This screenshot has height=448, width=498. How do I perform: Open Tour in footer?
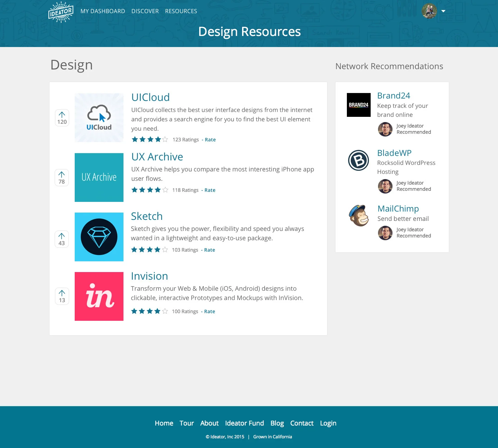187,423
